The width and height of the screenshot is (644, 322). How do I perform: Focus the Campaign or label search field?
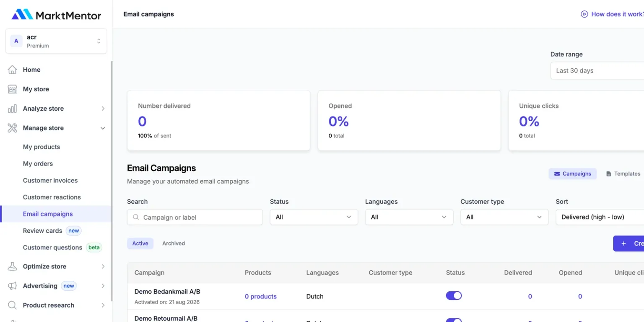[195, 217]
